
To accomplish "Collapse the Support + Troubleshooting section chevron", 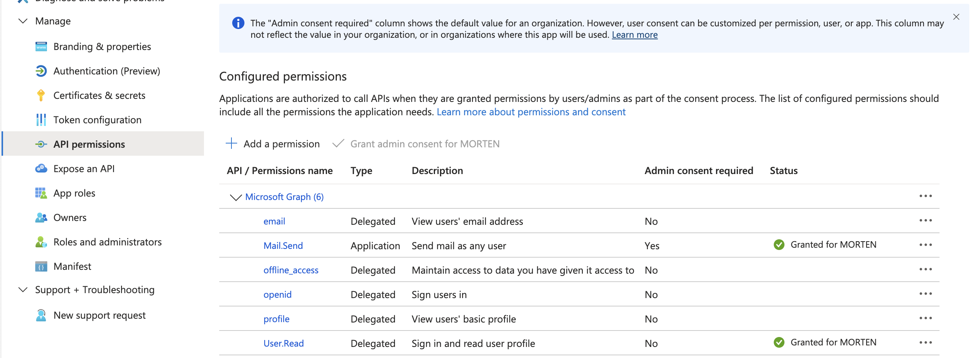I will point(23,290).
